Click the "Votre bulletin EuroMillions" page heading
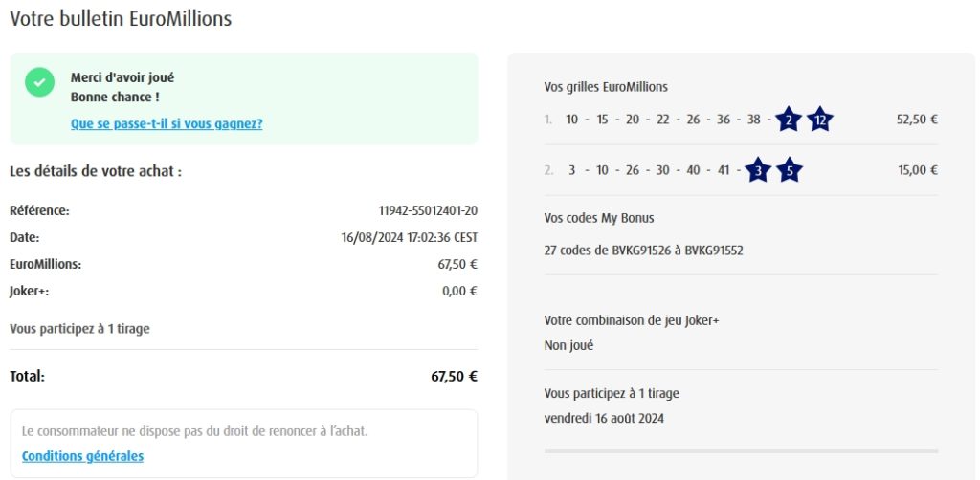Screen dimensions: 980x480 click(x=121, y=18)
